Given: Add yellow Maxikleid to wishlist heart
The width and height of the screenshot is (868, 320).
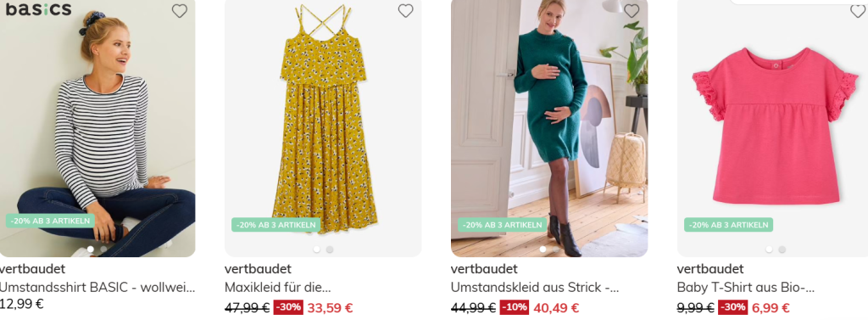Looking at the screenshot, I should click(x=406, y=10).
